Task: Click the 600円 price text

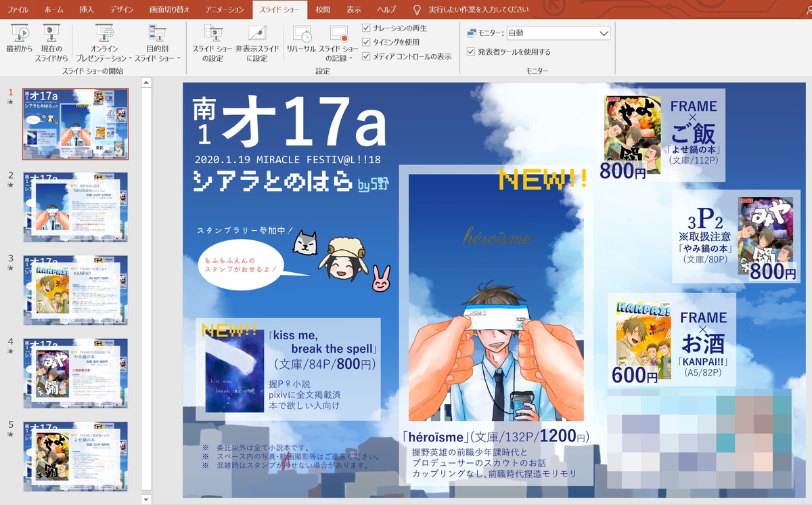Action: pyautogui.click(x=634, y=374)
